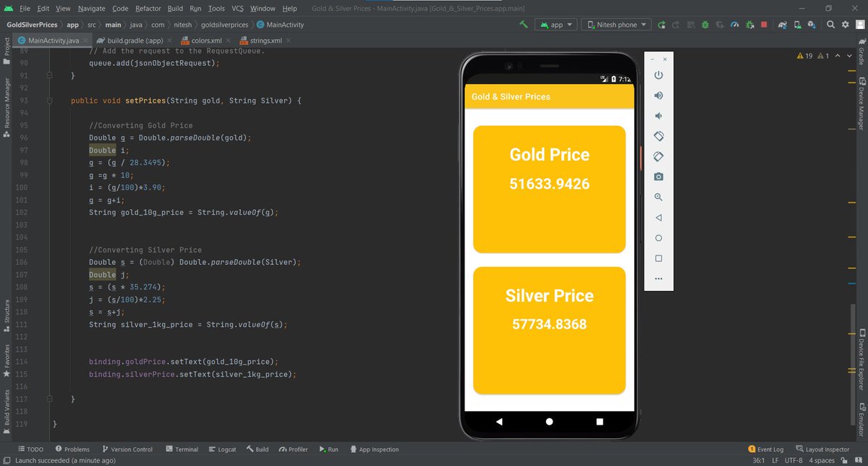Click the Silver Price card in emulator

[x=550, y=330]
